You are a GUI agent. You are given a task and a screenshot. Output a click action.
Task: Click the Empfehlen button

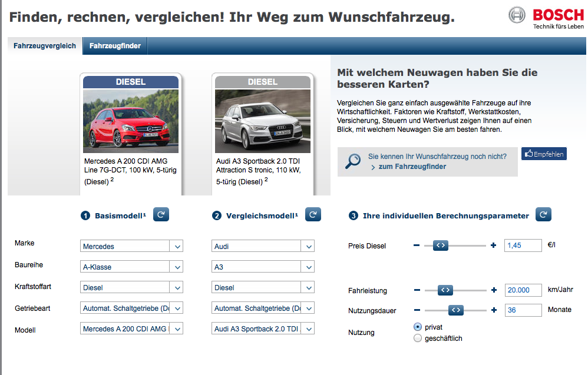click(x=544, y=154)
